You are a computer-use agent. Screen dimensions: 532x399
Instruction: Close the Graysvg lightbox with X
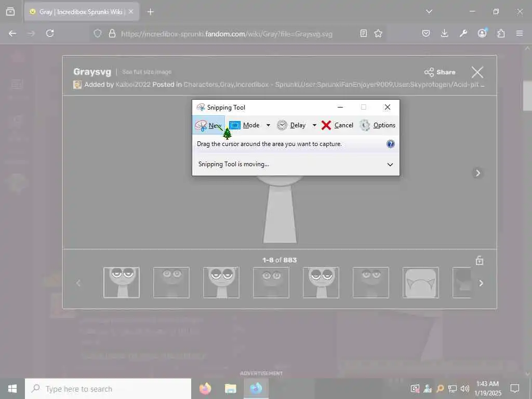click(x=477, y=72)
